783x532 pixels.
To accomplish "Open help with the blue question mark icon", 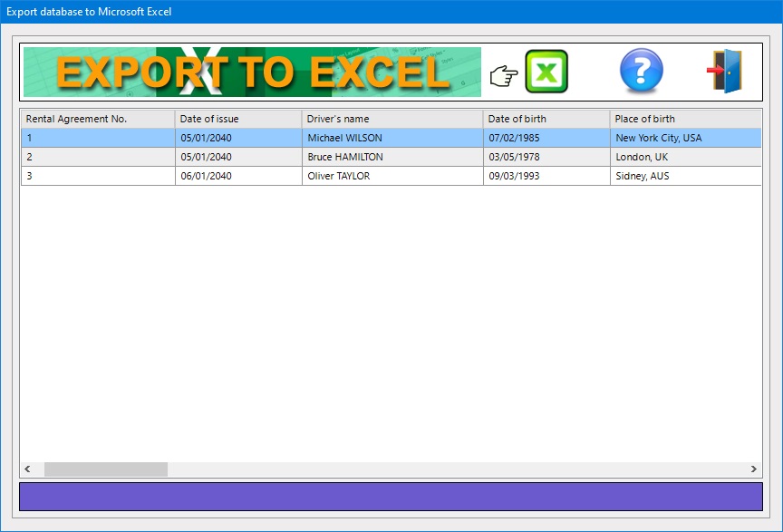I will 641,72.
